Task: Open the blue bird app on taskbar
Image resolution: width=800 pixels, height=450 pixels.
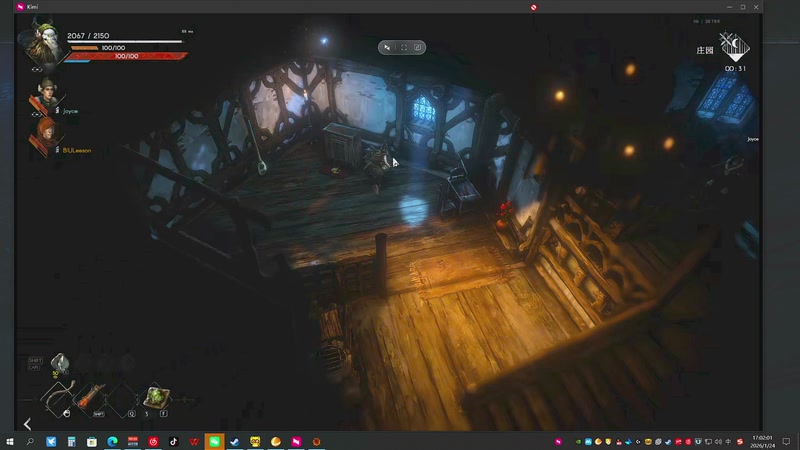Action: (x=51, y=441)
